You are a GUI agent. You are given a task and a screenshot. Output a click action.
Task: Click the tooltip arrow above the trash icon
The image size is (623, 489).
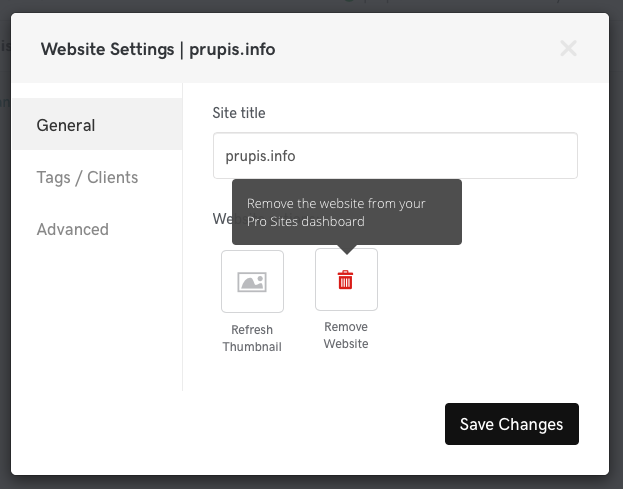pyautogui.click(x=346, y=249)
